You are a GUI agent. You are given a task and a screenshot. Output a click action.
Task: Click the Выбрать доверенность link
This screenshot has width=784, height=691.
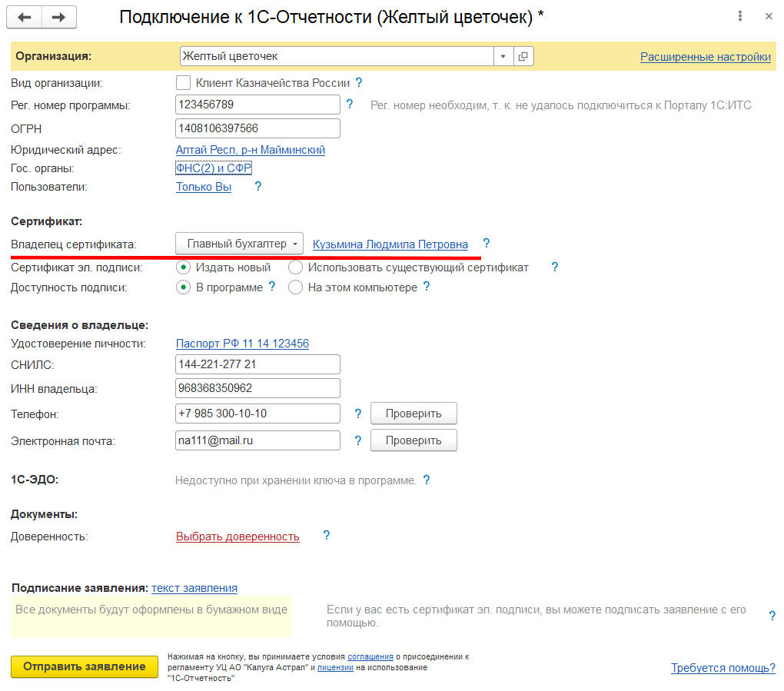click(238, 537)
